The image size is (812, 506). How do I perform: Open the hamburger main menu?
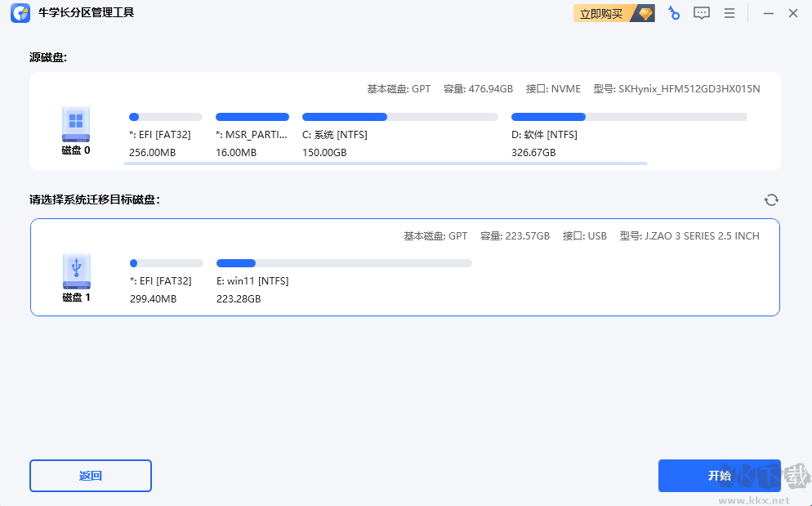(729, 13)
